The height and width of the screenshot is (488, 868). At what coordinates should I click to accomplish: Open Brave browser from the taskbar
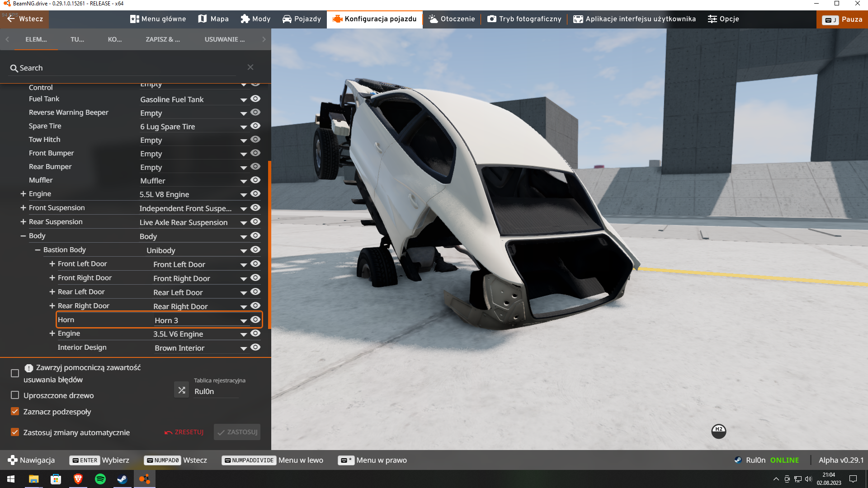(78, 479)
